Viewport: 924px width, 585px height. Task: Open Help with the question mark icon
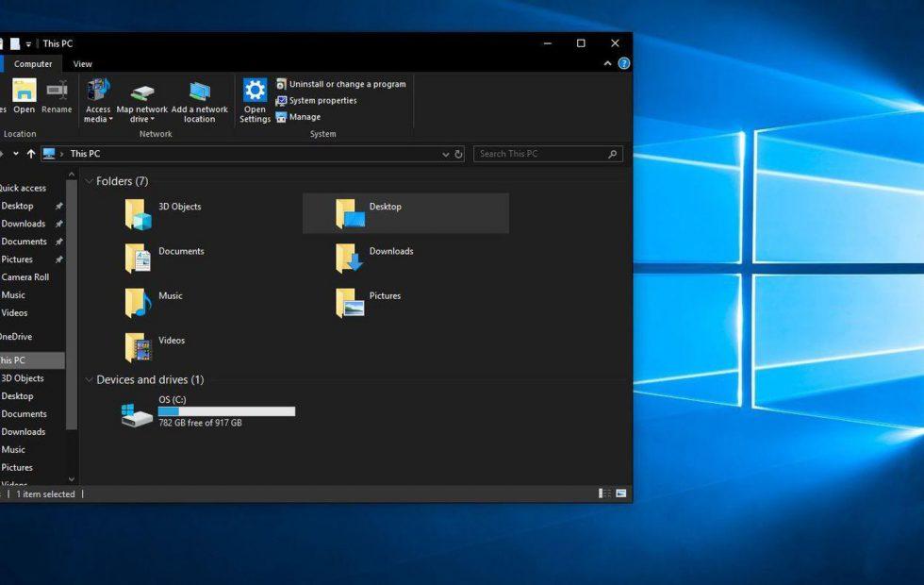623,64
